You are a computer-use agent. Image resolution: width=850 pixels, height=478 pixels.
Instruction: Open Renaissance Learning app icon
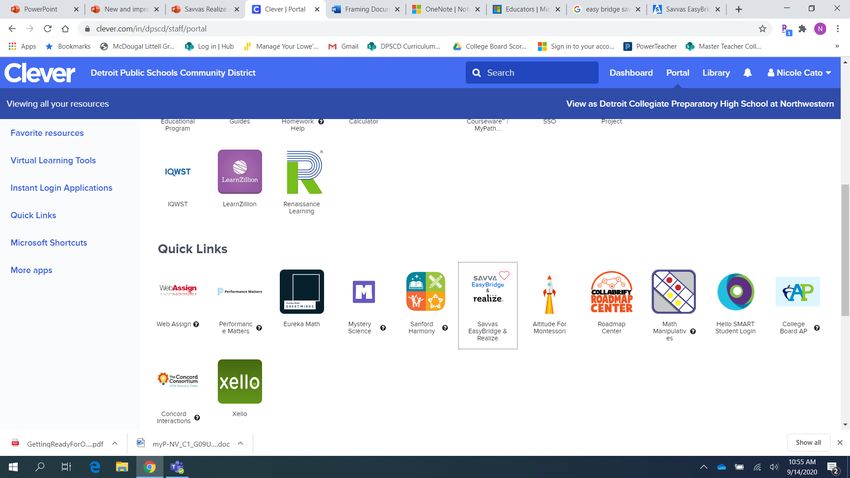click(x=304, y=172)
